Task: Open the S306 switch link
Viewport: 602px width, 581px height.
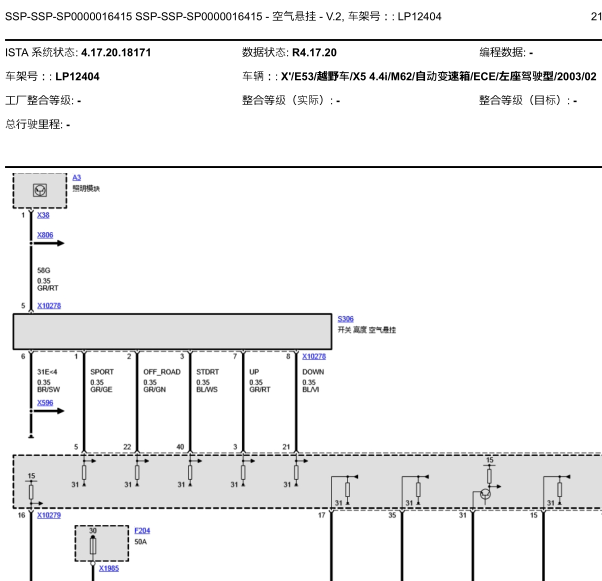Action: [346, 319]
